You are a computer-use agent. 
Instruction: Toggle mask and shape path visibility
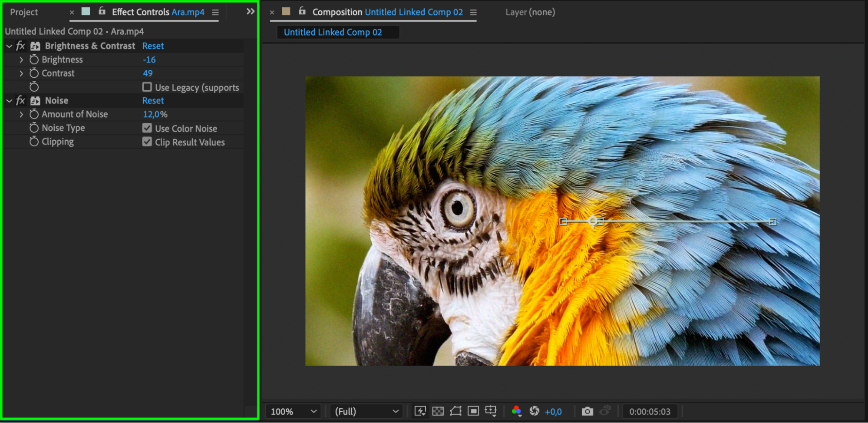pos(455,411)
